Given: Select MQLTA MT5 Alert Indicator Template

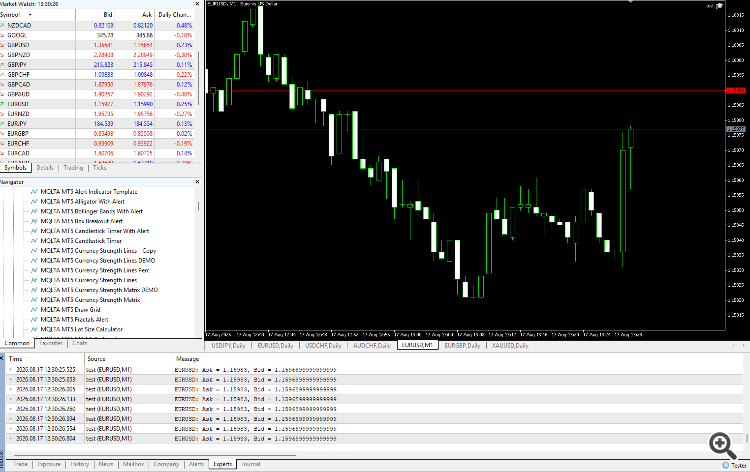Looking at the screenshot, I should tap(89, 191).
